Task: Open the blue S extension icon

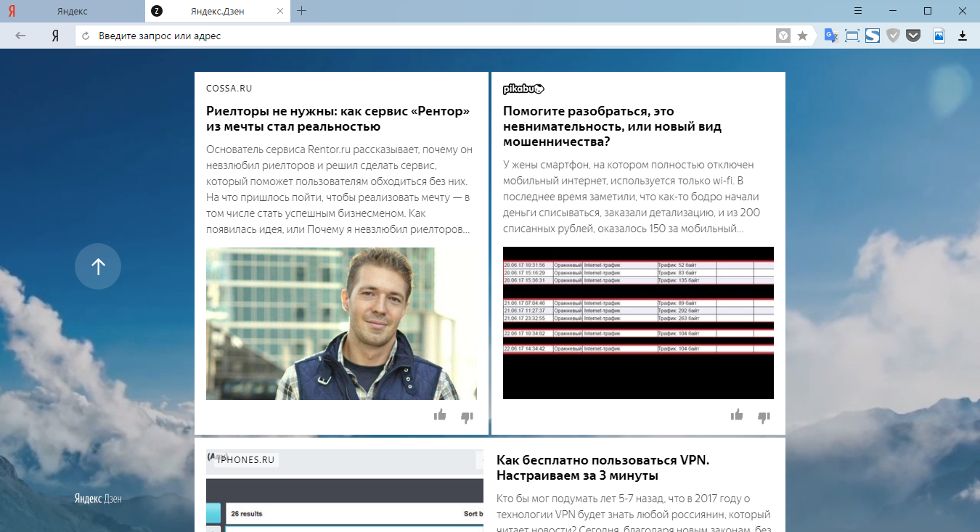Action: point(873,36)
